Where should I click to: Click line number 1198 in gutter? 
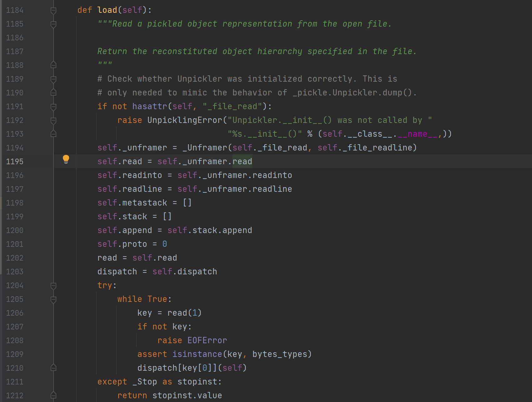coord(15,203)
